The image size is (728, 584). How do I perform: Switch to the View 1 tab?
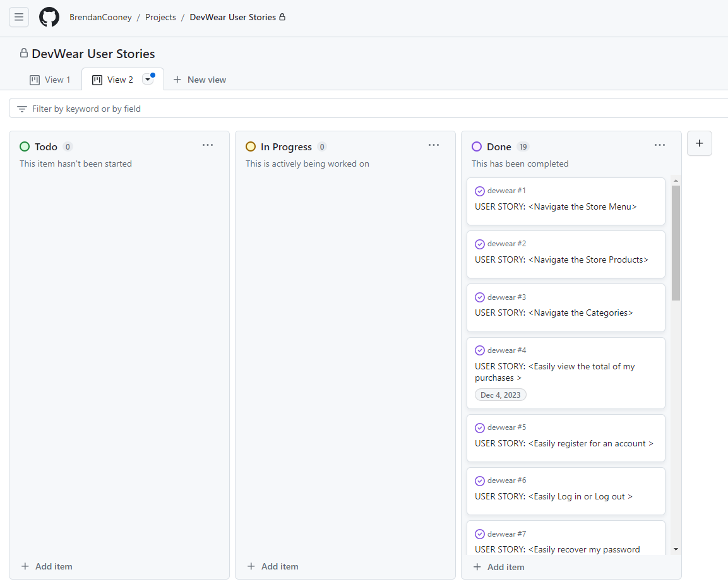50,80
